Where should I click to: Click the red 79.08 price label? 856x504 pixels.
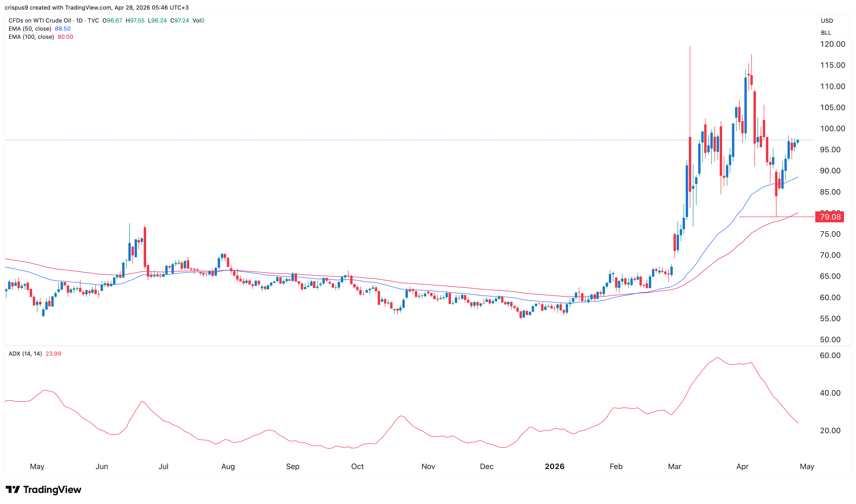(x=830, y=217)
